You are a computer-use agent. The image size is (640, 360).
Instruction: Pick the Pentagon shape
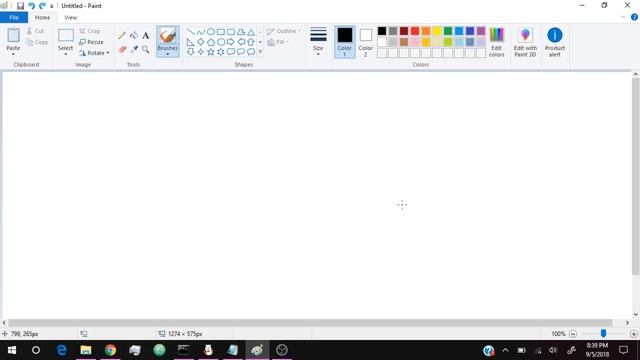pos(211,42)
